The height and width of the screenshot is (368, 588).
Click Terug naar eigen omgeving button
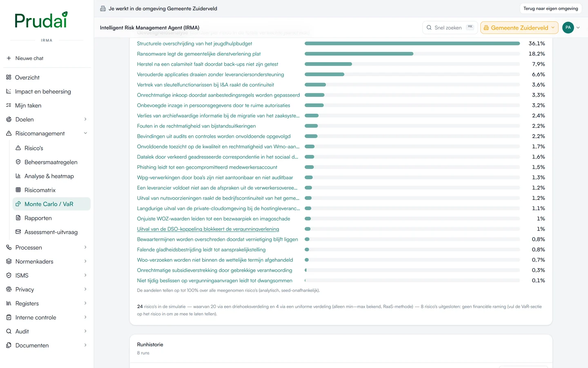tap(550, 9)
